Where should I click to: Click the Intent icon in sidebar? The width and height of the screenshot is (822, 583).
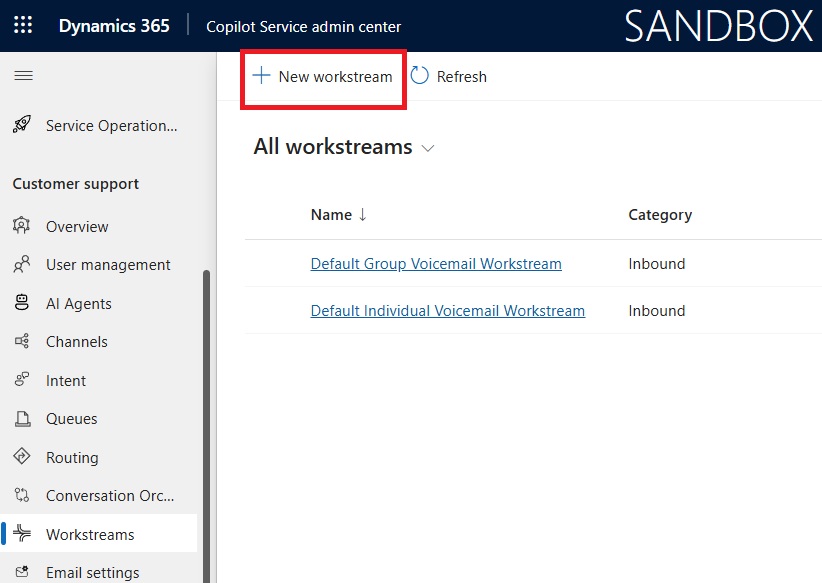click(21, 380)
